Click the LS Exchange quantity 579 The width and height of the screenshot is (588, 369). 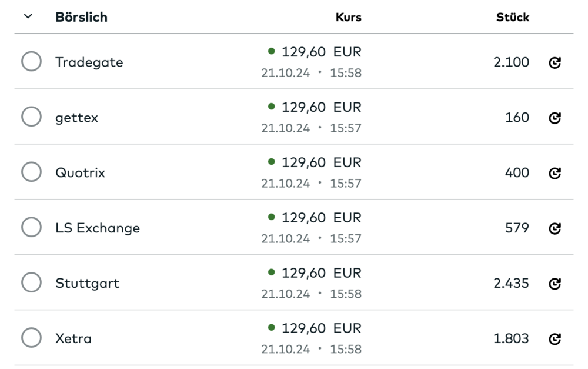point(517,228)
